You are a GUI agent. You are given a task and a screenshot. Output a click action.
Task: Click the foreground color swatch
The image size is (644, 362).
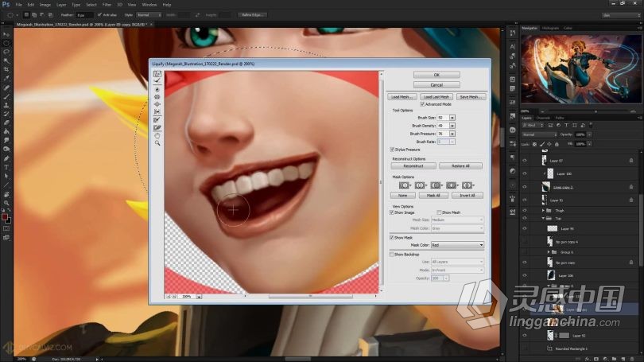pos(5,217)
